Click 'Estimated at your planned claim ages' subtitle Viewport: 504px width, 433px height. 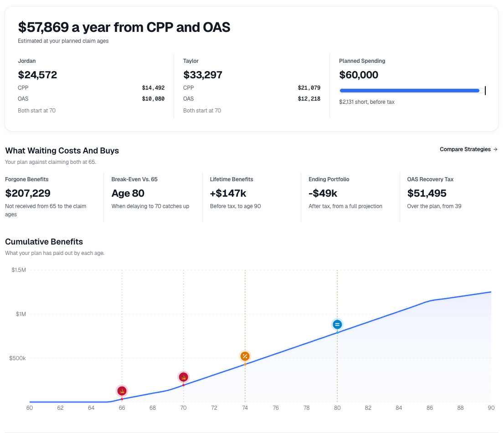pos(63,41)
